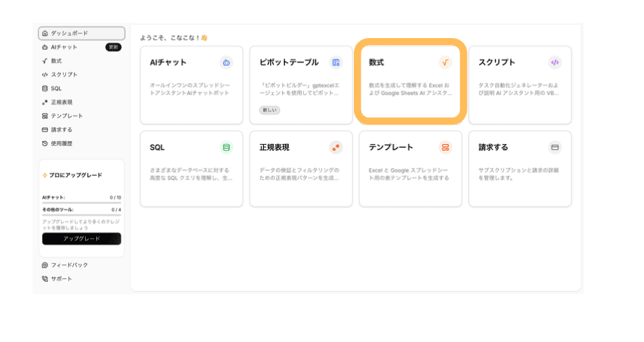The image size is (644, 342).
Task: Open the フィードバック link
Action: 69,265
